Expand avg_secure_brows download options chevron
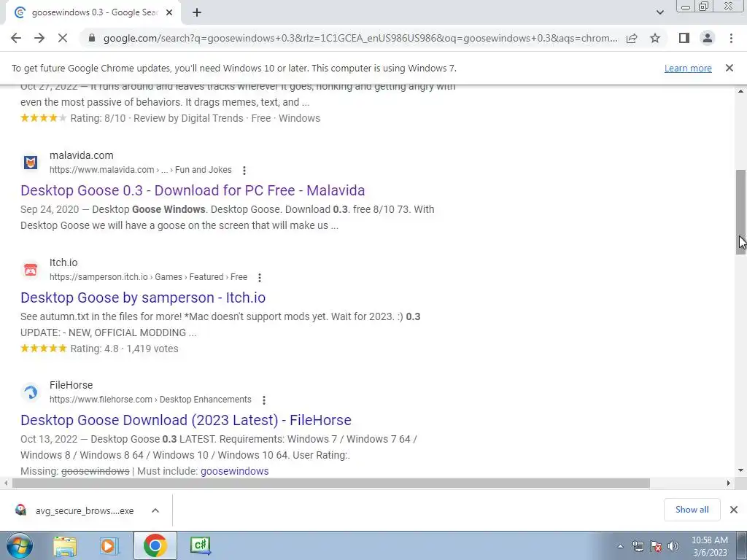Screen dimensions: 747x560 [x=155, y=510]
